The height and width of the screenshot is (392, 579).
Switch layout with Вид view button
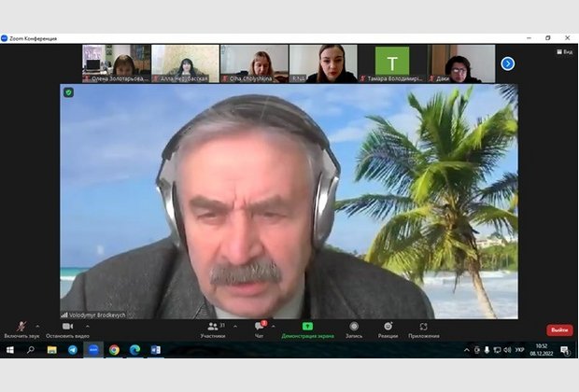click(x=565, y=51)
